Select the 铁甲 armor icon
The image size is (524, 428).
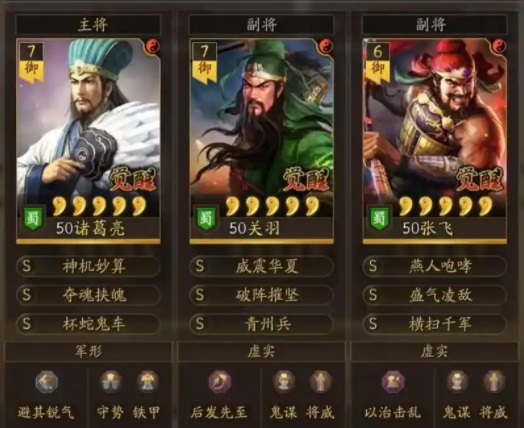point(148,382)
